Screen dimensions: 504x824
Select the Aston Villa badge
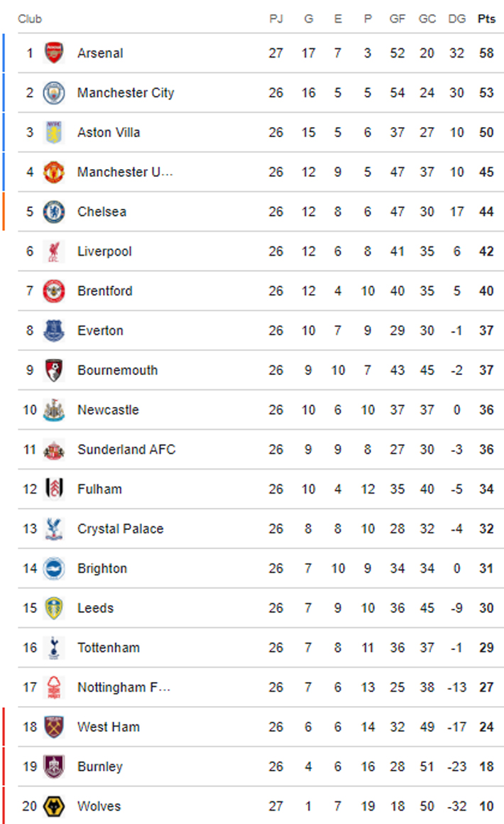[x=54, y=132]
